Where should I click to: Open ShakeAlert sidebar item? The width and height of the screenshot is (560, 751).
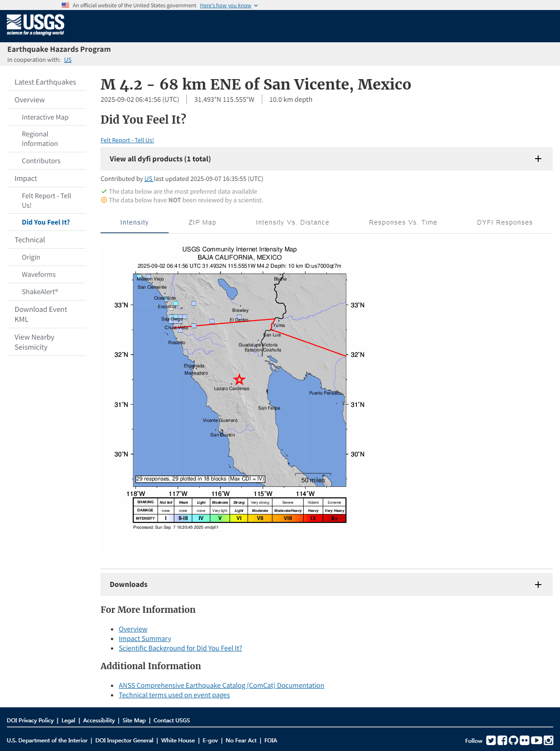click(x=46, y=292)
